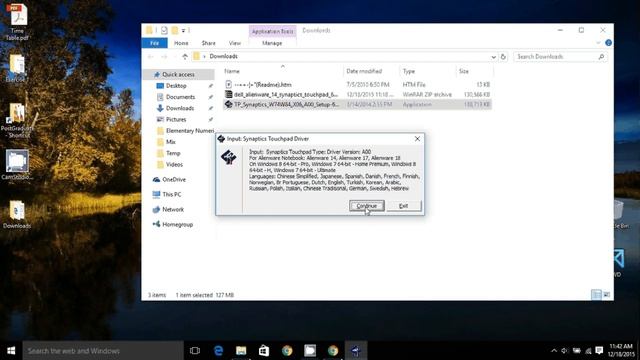640x360 pixels.
Task: Open the Temp folder in sidebar
Action: tap(173, 153)
